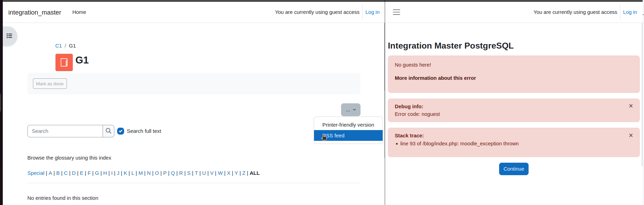Select the ALL index entry
Viewport: 644px width, 205px height.
coord(255,173)
